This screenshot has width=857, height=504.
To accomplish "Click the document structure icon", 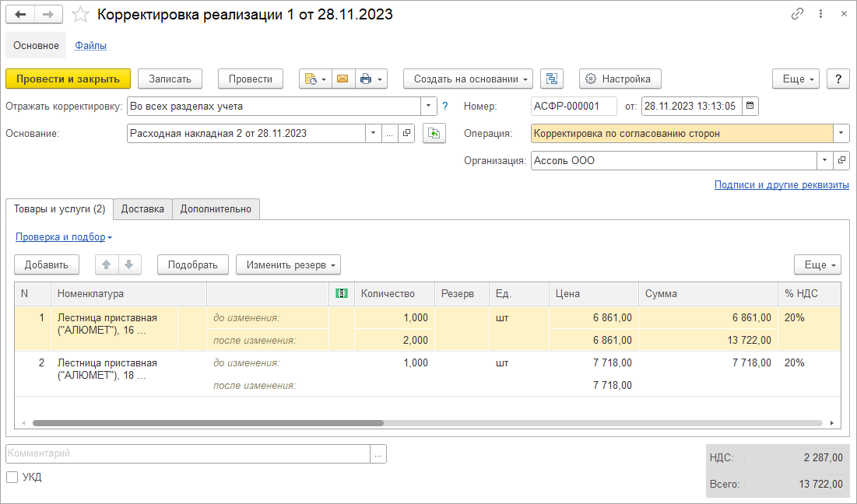I will point(552,79).
